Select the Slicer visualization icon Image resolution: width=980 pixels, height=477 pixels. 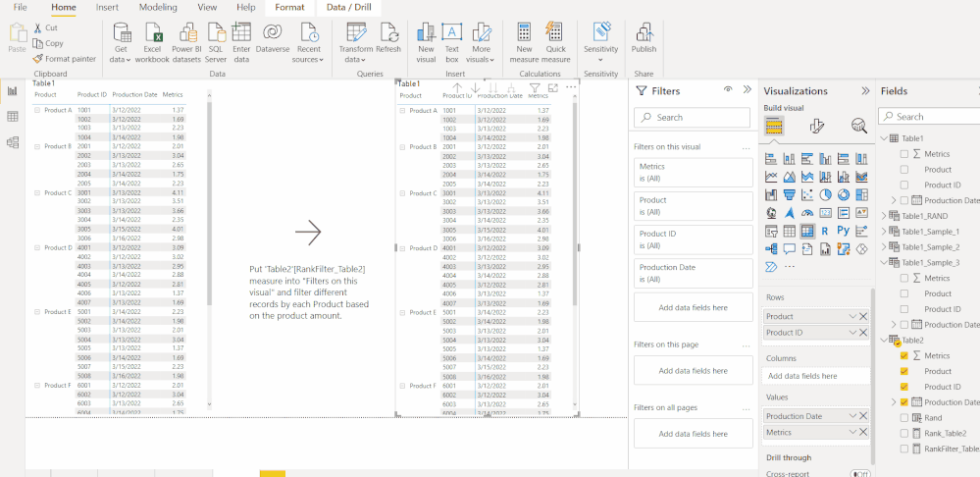pyautogui.click(x=771, y=232)
